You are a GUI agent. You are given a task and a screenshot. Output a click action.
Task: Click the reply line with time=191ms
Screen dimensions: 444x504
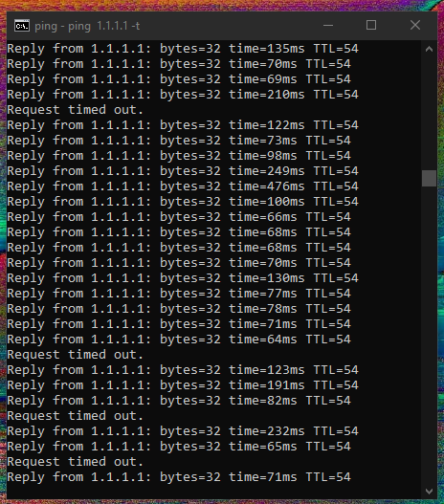tap(183, 385)
